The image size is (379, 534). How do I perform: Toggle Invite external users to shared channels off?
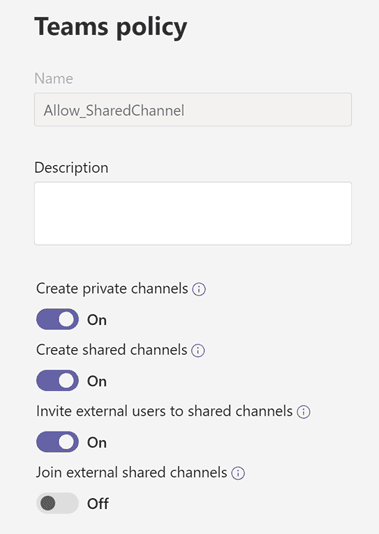57,442
